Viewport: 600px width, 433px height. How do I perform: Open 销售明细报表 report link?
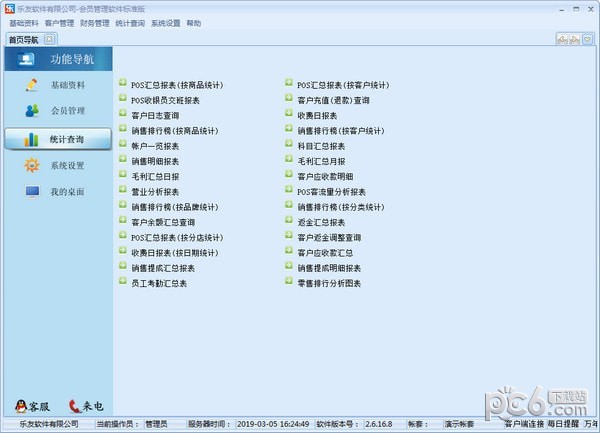click(x=155, y=161)
